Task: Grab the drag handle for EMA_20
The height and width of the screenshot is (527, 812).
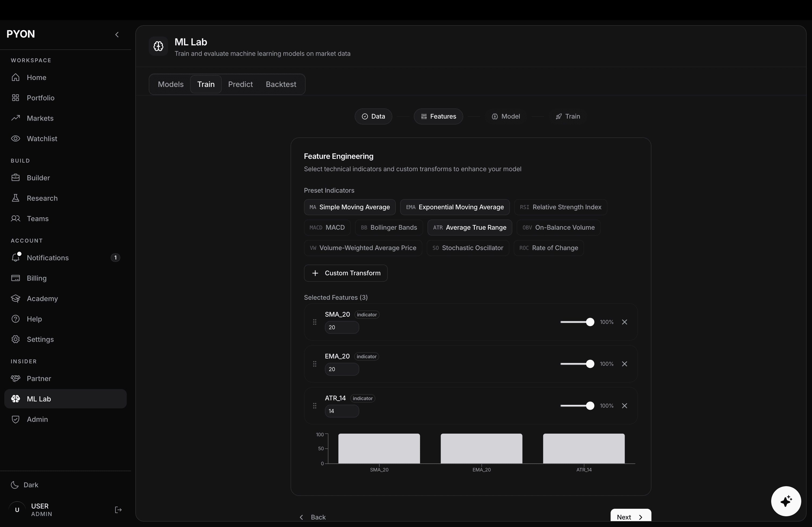Action: click(x=314, y=364)
